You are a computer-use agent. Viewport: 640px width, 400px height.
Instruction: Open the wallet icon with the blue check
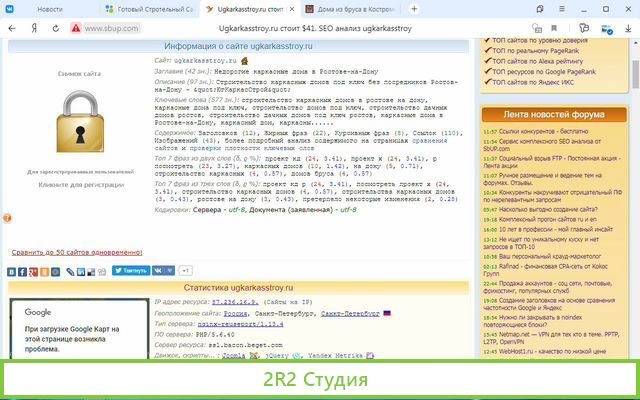607,29
